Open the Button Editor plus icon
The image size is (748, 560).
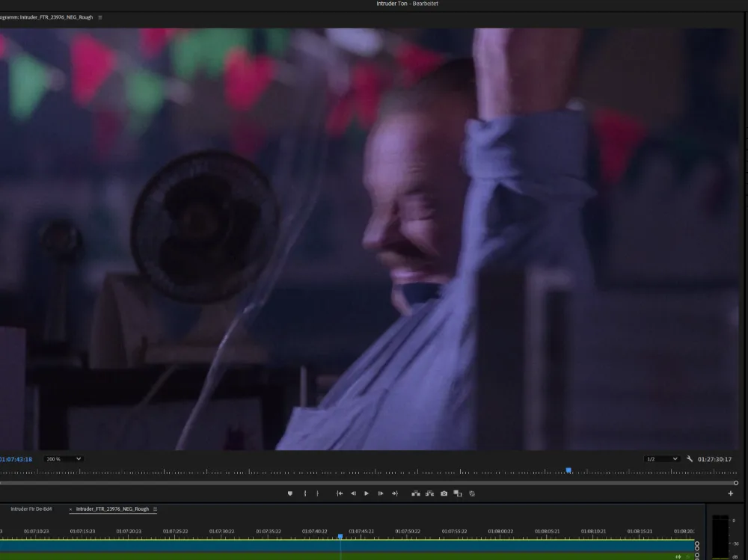tap(731, 493)
